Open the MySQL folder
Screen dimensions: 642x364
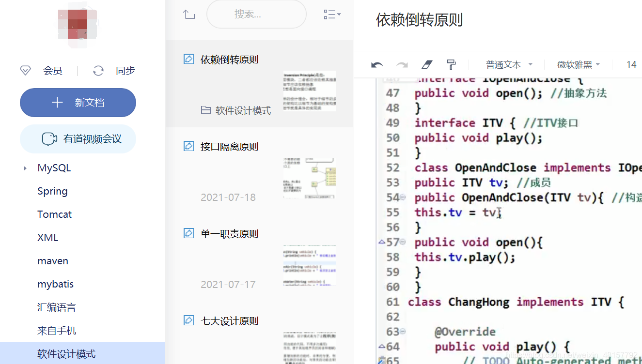click(x=54, y=168)
